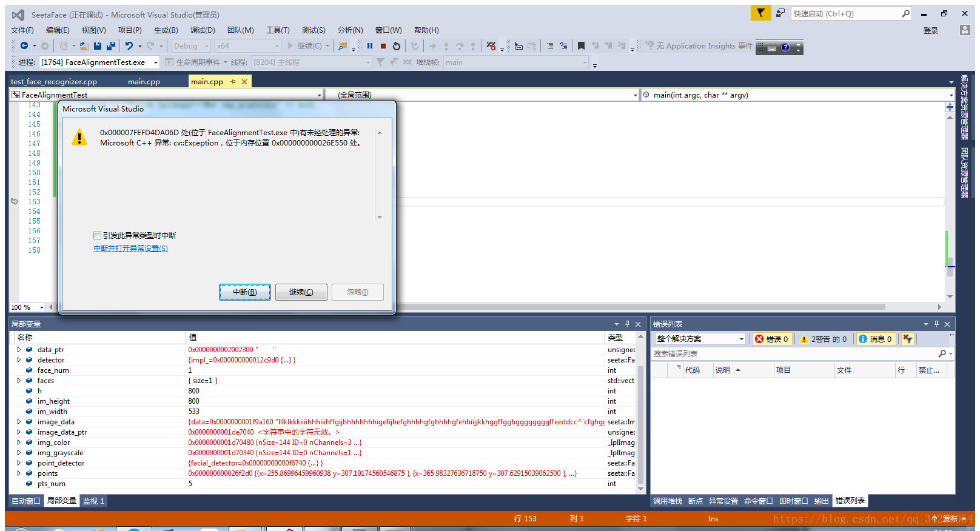The height and width of the screenshot is (531, 980).
Task: Click the account avatar icon at top right
Action: [x=965, y=30]
